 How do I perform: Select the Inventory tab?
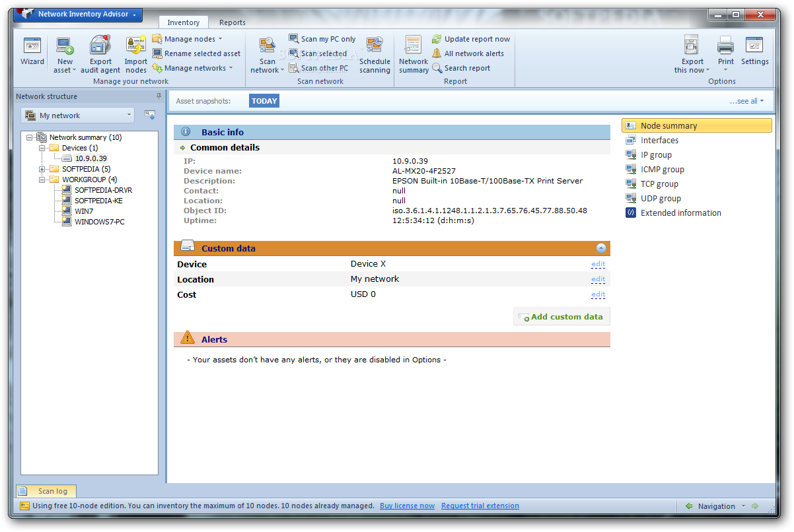click(184, 22)
